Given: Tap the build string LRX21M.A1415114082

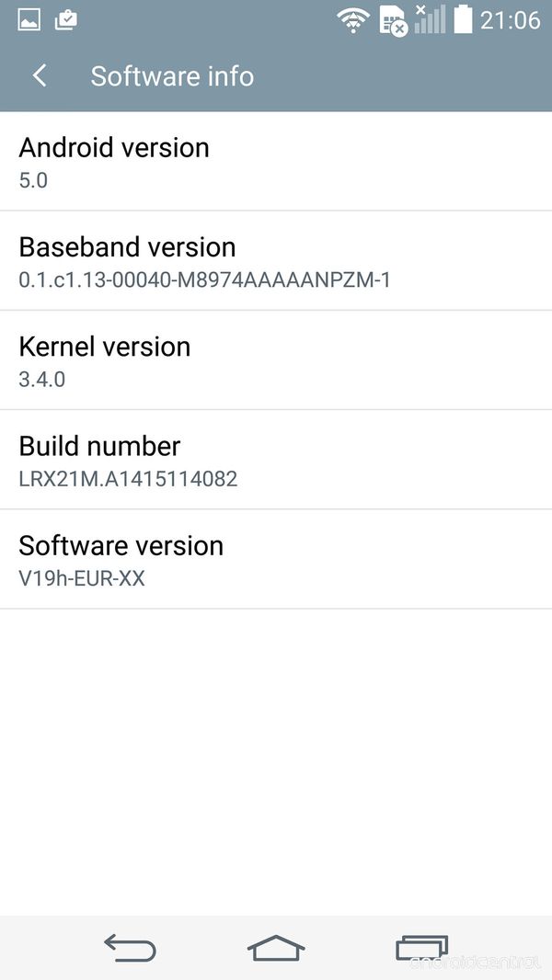Looking at the screenshot, I should (128, 479).
